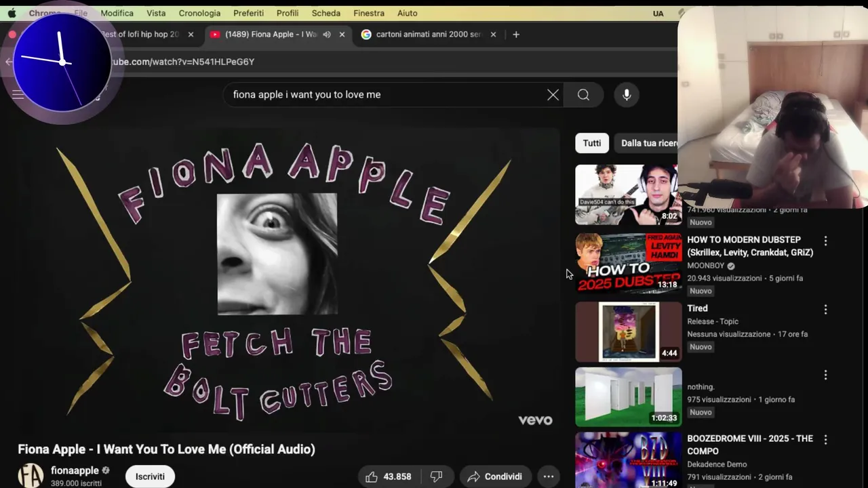Click the 389.000 iscritti subscriber count
The image size is (868, 488).
coord(76,483)
